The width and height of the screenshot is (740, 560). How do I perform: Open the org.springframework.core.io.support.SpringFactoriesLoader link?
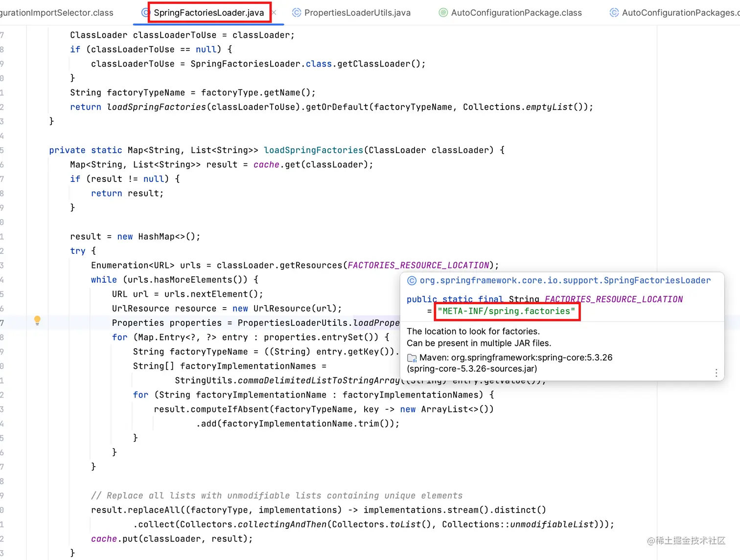(565, 281)
